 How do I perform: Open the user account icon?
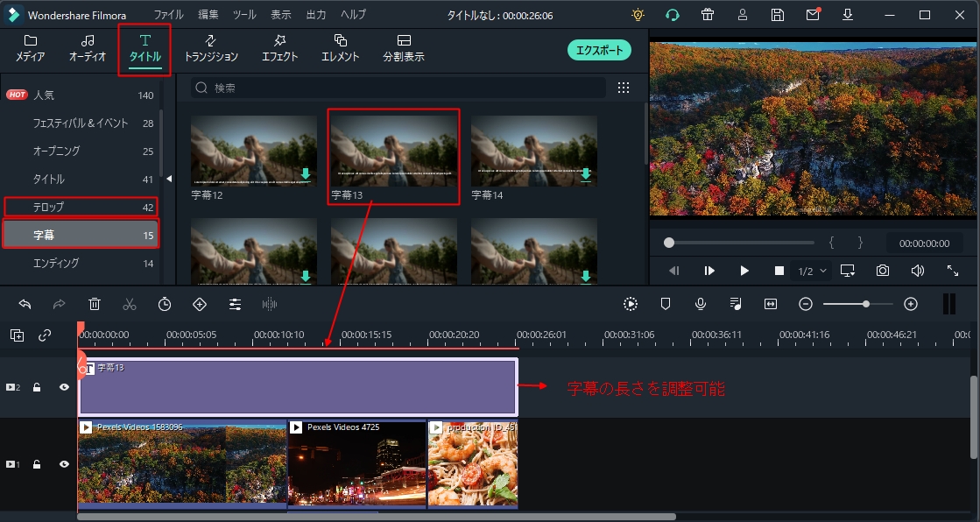tap(743, 15)
